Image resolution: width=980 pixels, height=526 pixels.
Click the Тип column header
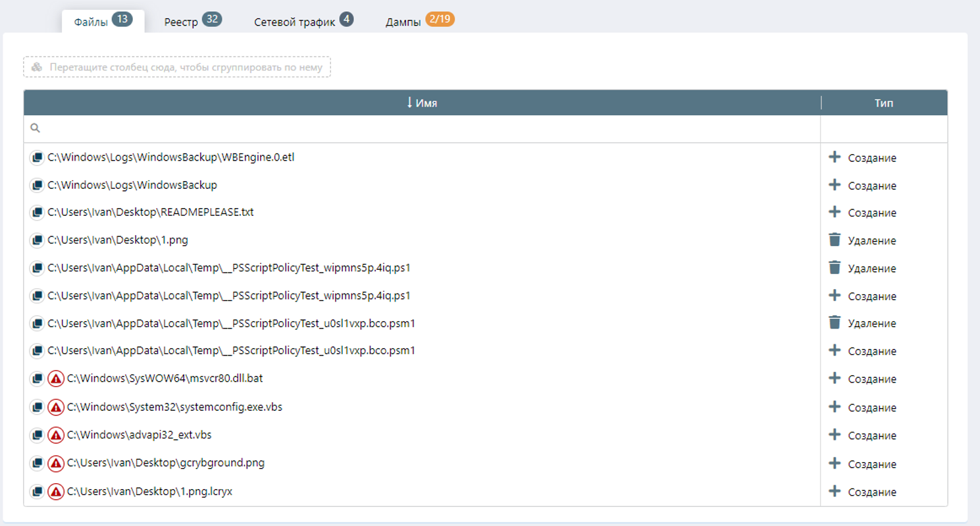click(883, 103)
